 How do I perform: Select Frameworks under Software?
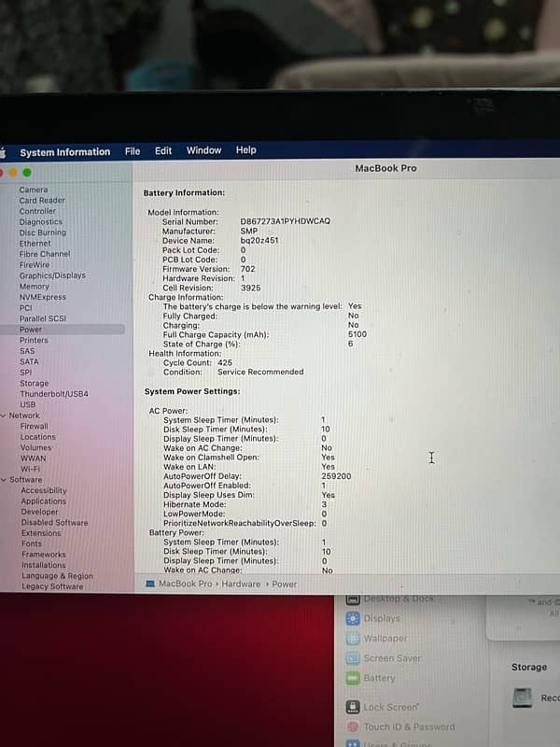[x=43, y=555]
